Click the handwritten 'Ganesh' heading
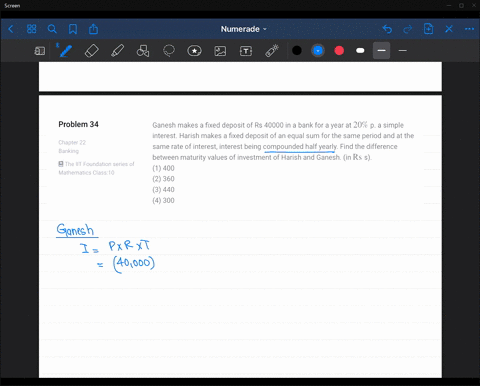The height and width of the screenshot is (386, 480). point(75,230)
